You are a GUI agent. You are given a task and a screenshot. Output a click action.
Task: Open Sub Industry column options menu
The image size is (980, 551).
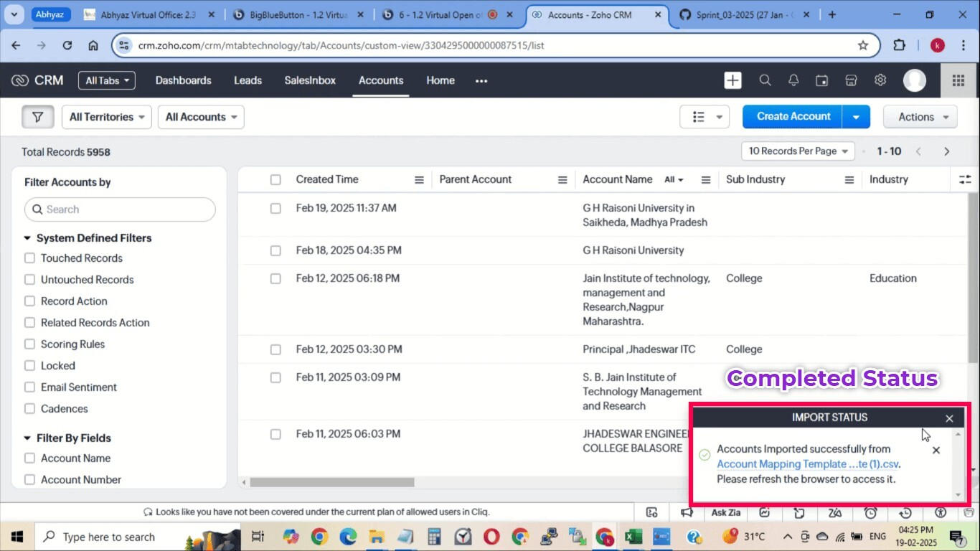pos(849,180)
